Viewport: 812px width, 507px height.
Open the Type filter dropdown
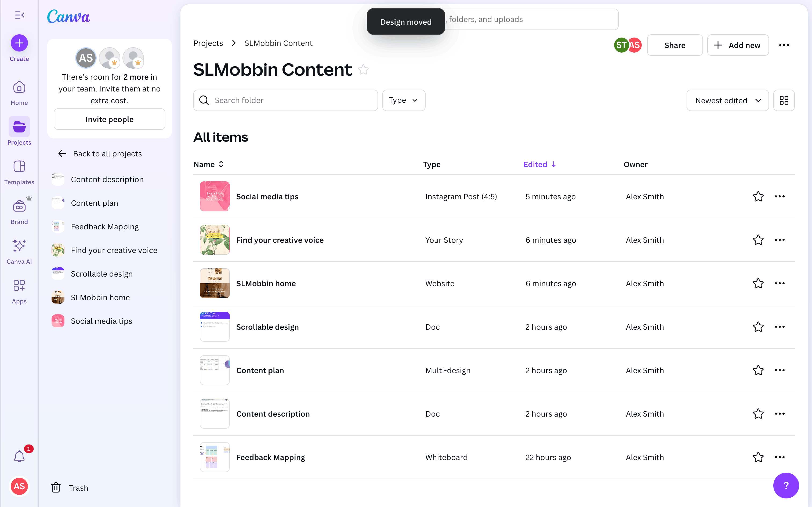(x=404, y=100)
